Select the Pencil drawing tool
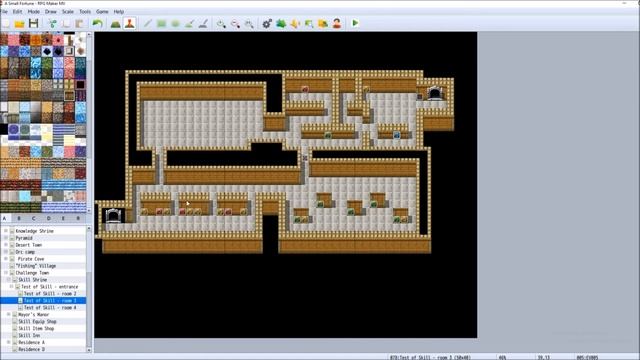Image resolution: width=640 pixels, height=360 pixels. coord(148,23)
